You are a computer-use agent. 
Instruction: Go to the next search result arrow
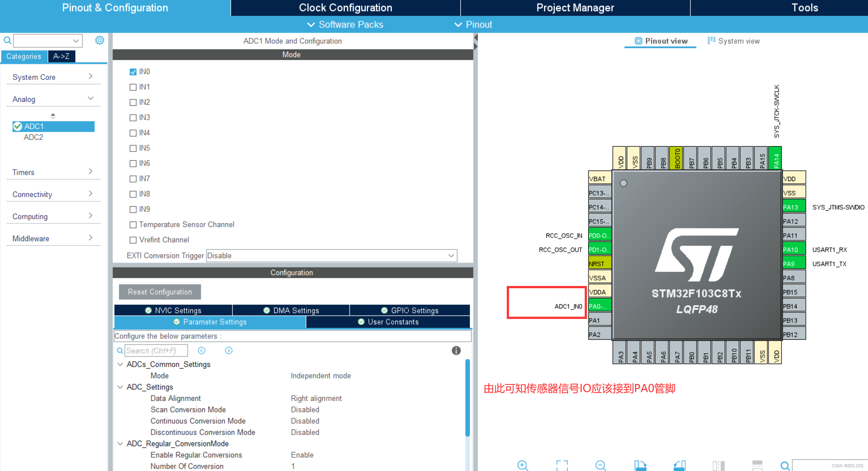point(228,351)
